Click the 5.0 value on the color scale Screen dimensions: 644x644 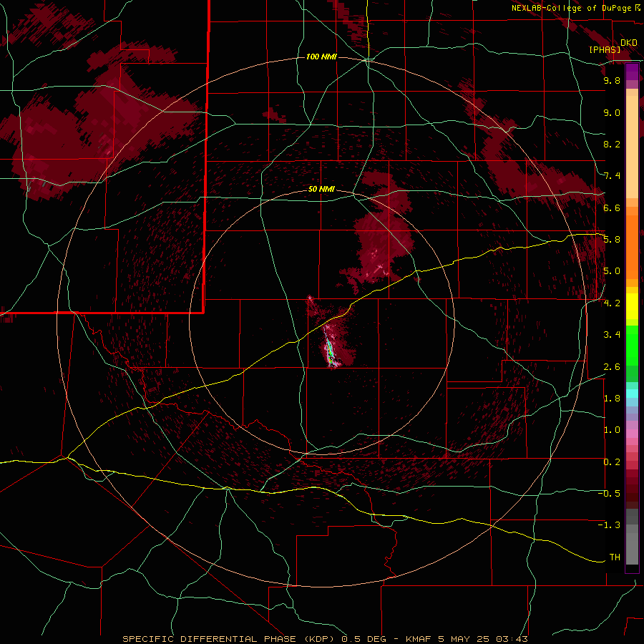[612, 271]
